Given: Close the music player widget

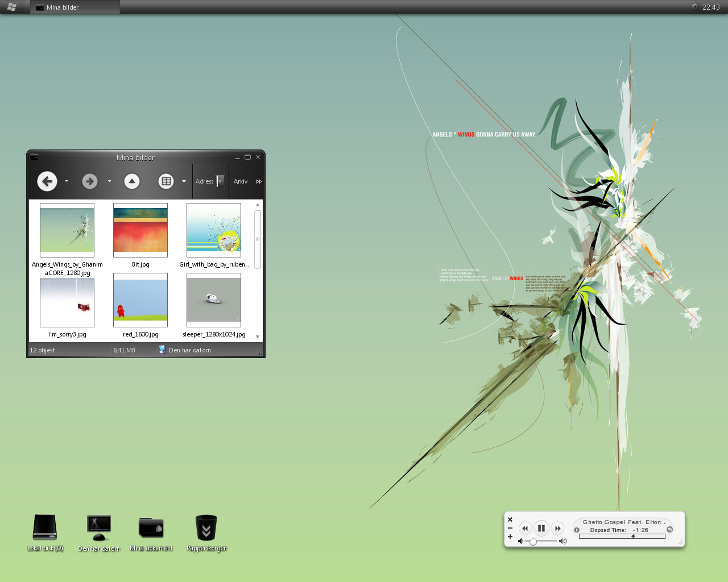Looking at the screenshot, I should pyautogui.click(x=510, y=519).
